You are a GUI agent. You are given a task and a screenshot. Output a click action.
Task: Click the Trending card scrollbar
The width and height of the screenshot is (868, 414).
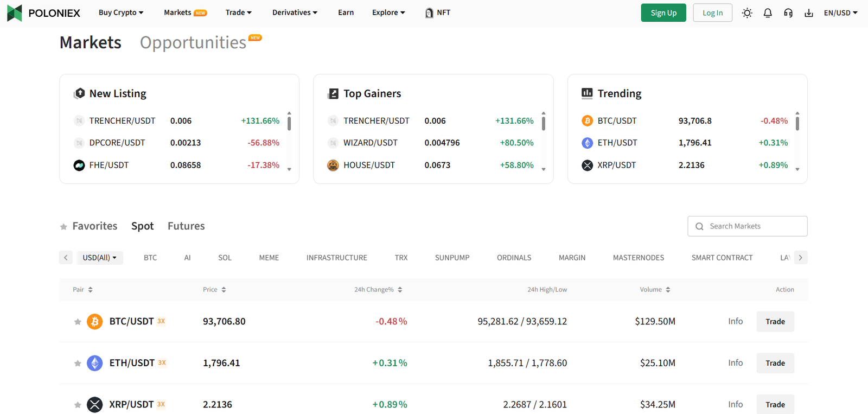(x=797, y=123)
